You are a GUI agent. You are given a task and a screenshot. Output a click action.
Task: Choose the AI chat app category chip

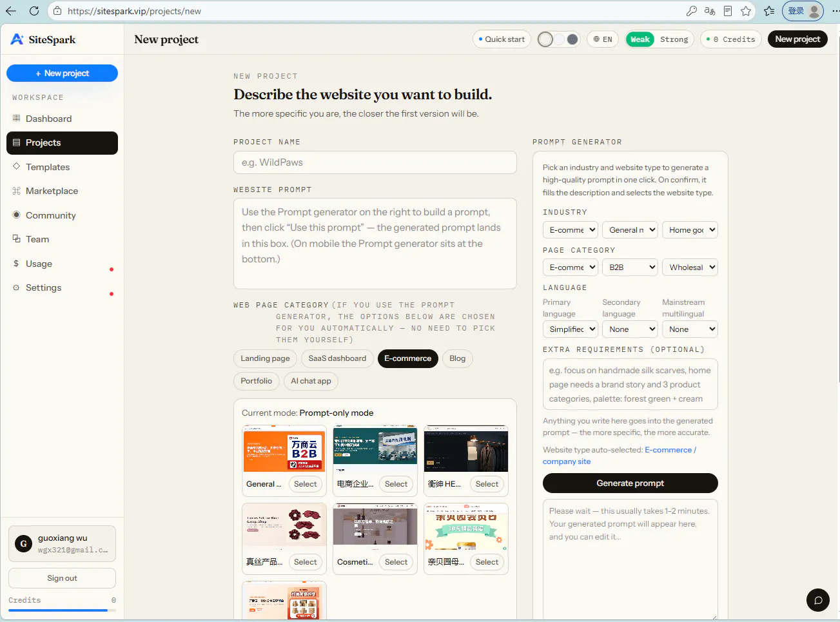tap(311, 381)
